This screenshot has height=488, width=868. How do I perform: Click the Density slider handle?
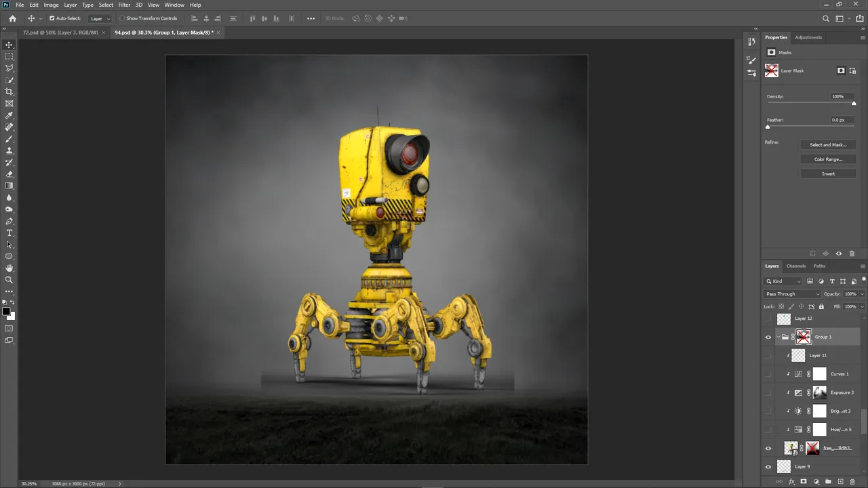(854, 103)
